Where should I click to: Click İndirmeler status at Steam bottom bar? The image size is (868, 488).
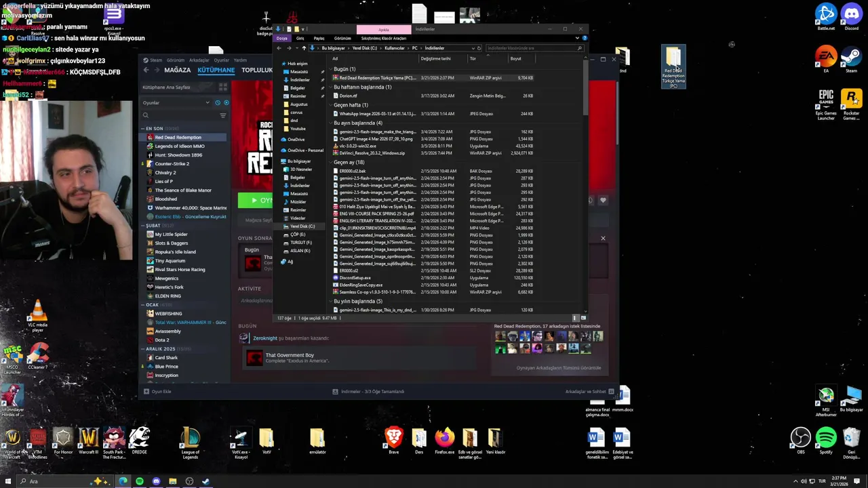pyautogui.click(x=368, y=392)
